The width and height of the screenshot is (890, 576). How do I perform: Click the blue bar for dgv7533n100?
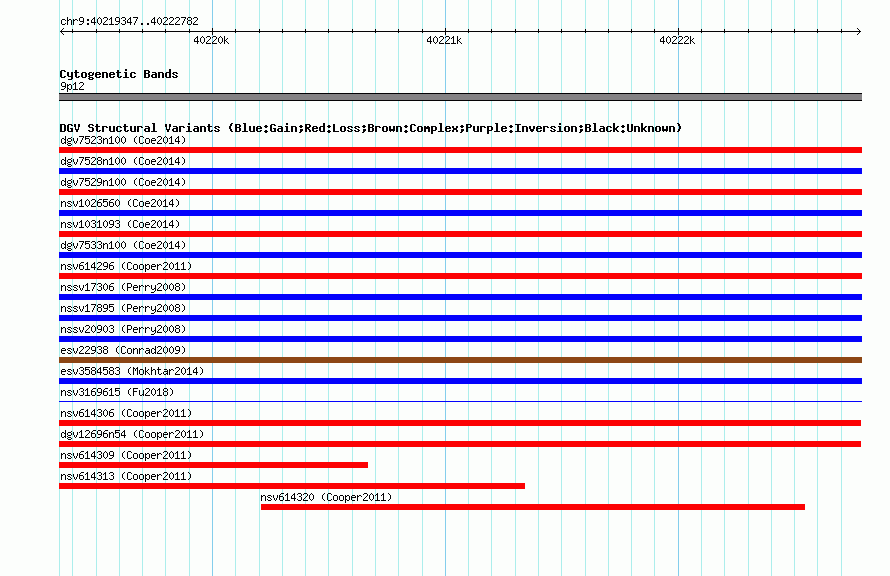click(460, 255)
